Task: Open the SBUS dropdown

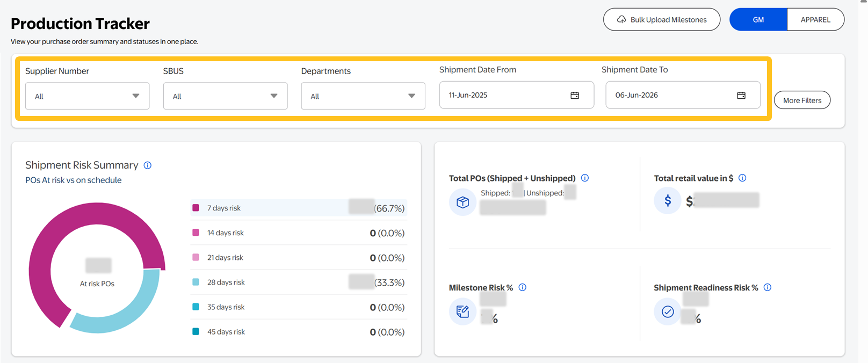Action: click(225, 96)
